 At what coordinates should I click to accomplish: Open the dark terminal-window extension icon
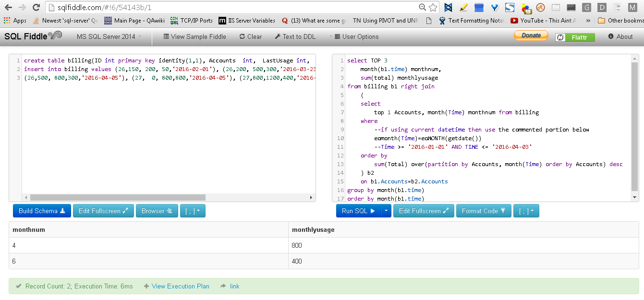(571, 8)
